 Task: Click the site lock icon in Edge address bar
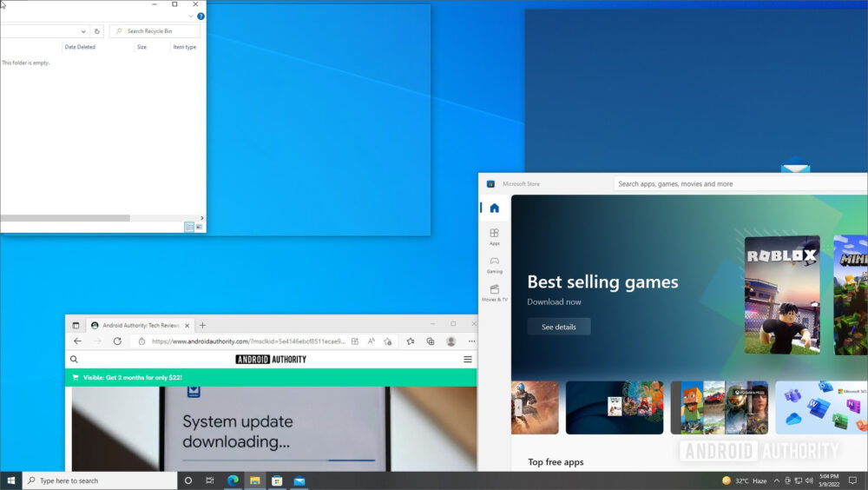coord(141,341)
